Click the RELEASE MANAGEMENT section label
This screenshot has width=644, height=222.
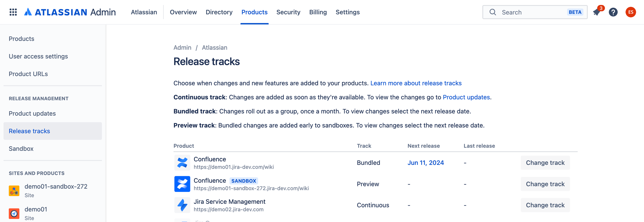click(x=39, y=98)
